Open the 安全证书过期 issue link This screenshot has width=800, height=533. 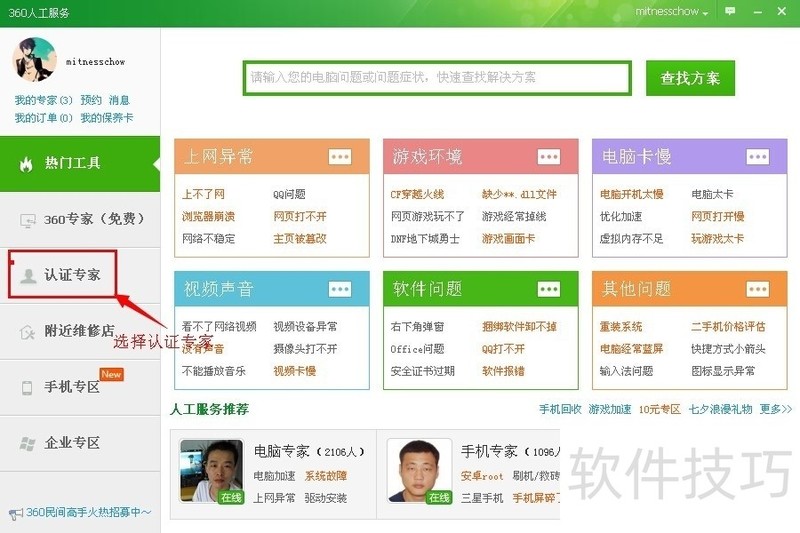point(422,371)
